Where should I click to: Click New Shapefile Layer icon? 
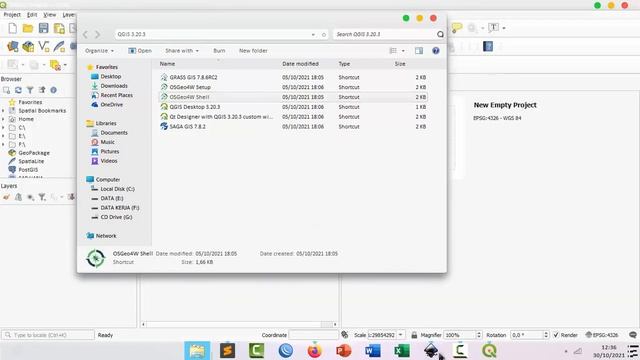tap(43, 47)
